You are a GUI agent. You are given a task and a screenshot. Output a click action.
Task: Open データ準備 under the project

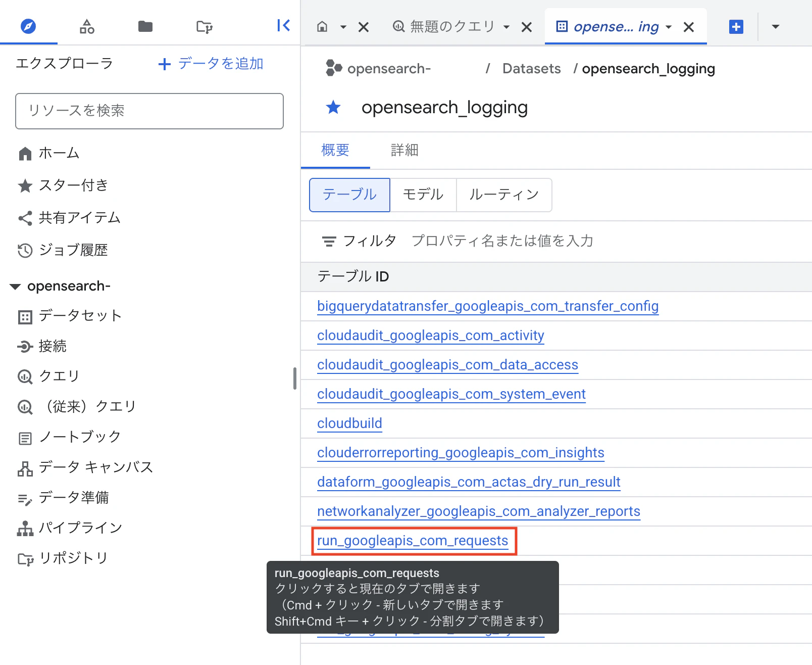pos(63,497)
